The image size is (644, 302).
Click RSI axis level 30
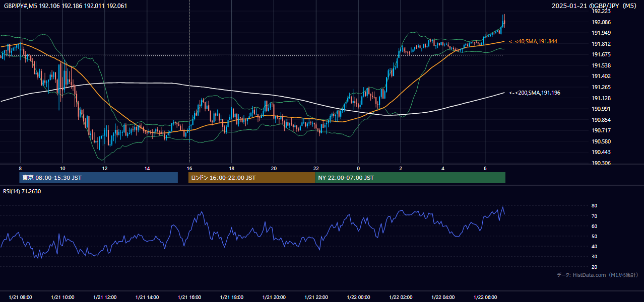pos(595,257)
